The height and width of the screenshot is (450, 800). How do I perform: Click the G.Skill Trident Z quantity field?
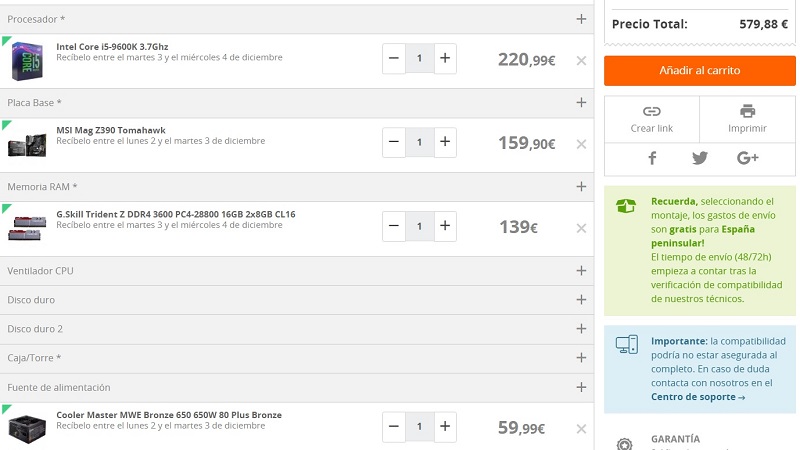click(419, 227)
